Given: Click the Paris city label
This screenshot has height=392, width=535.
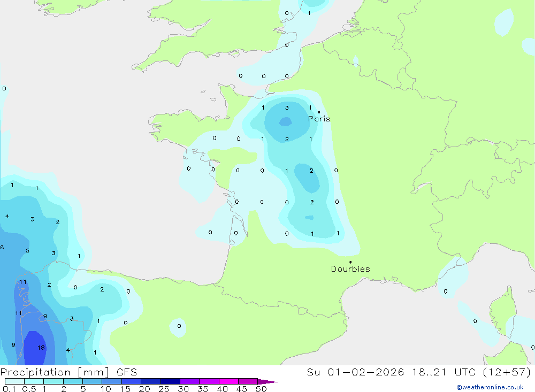Looking at the screenshot, I should pos(319,119).
